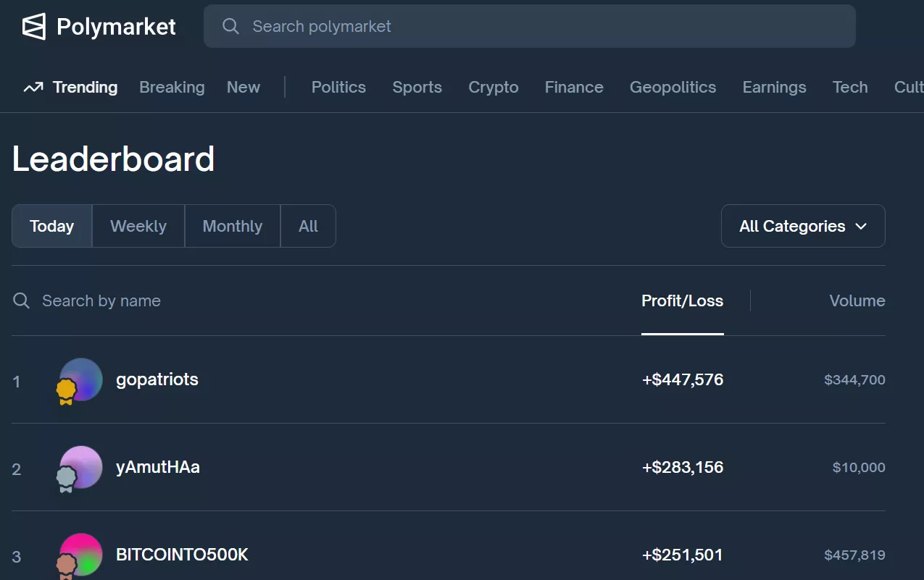Open the All Categories dropdown
Screen dimensions: 924x580
(x=802, y=225)
